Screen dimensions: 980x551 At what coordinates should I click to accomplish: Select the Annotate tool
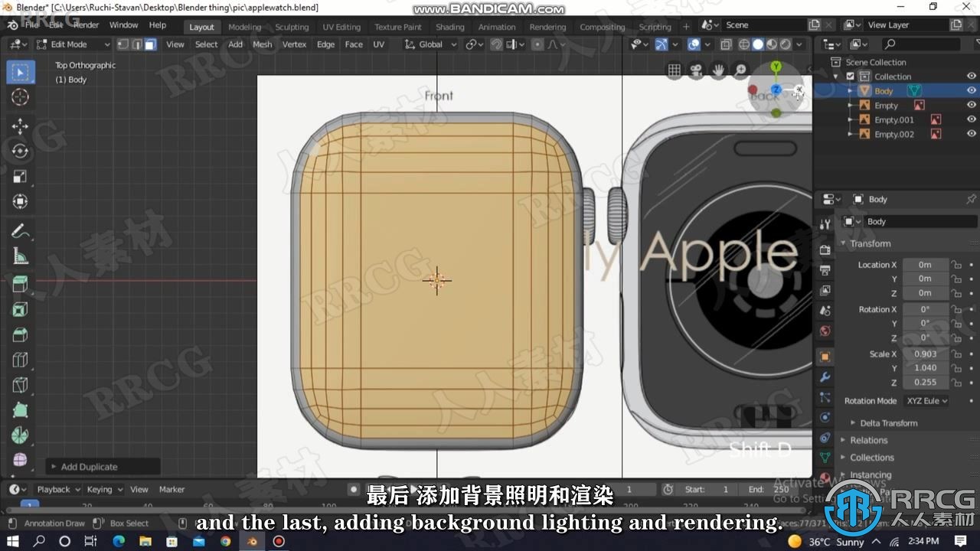pyautogui.click(x=20, y=231)
